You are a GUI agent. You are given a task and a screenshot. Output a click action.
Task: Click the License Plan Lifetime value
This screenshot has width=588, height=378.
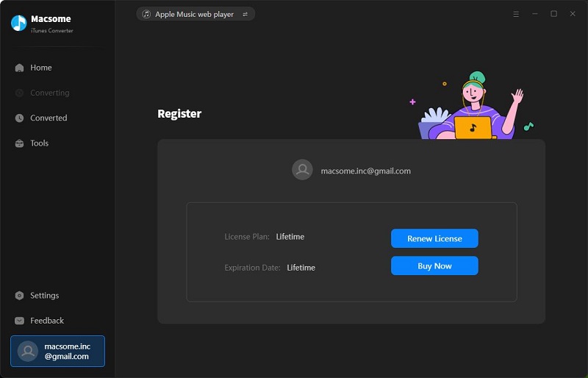coord(290,237)
